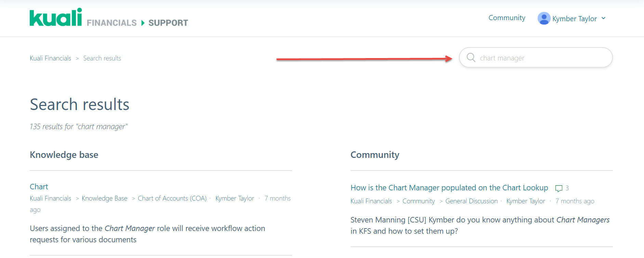Open the Chart Manager populated community post
The width and height of the screenshot is (644, 258).
point(449,188)
